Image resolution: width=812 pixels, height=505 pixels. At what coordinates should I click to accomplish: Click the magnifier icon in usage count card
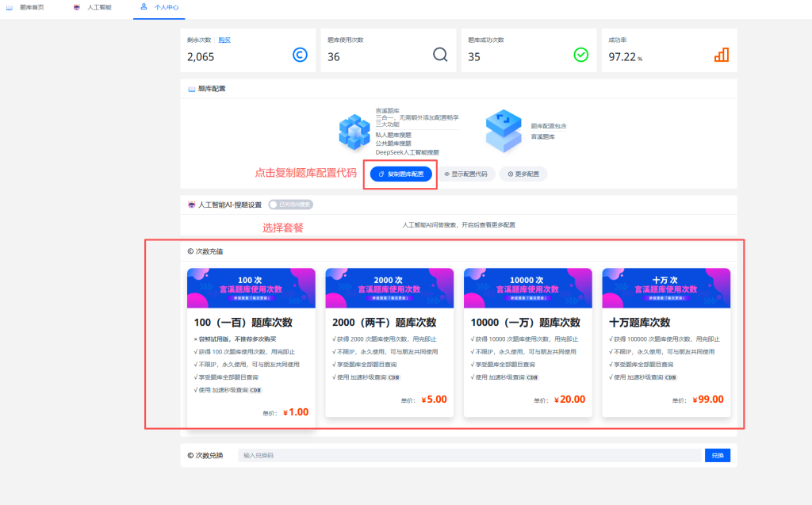pos(440,55)
